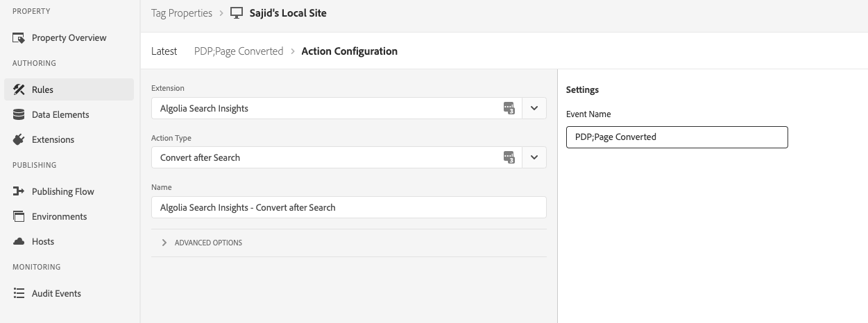This screenshot has width=868, height=323.
Task: Click the Action Configuration breadcrumb text
Action: [350, 51]
